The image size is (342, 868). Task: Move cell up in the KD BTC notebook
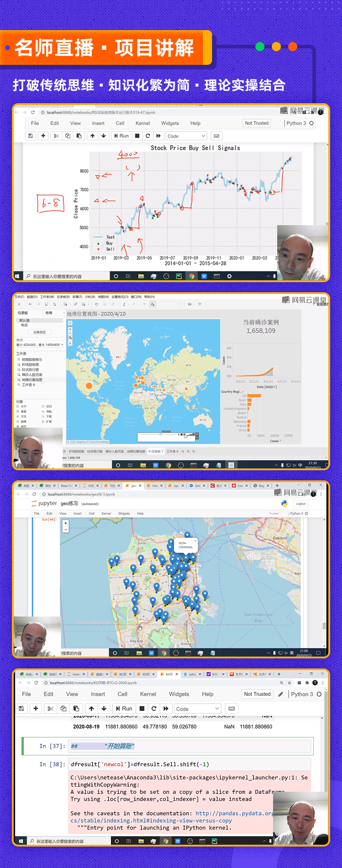coord(92,708)
